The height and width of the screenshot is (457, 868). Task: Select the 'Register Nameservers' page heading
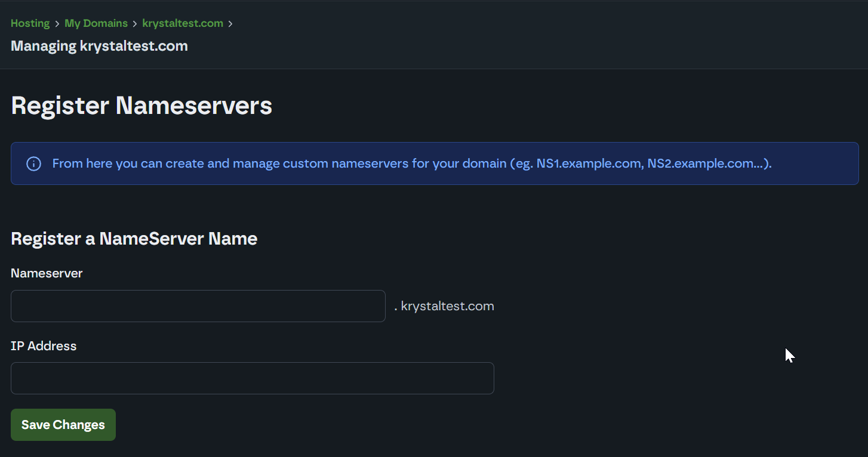pos(141,106)
